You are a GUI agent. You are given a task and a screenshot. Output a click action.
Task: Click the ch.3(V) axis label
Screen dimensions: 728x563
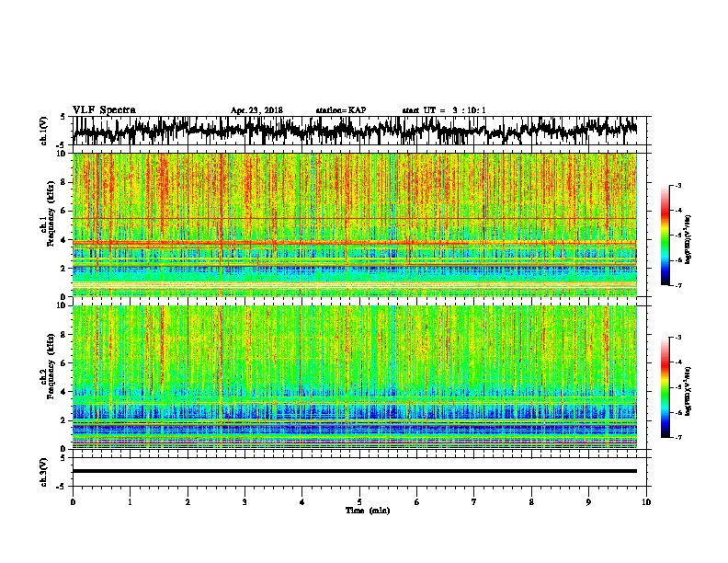coord(44,472)
